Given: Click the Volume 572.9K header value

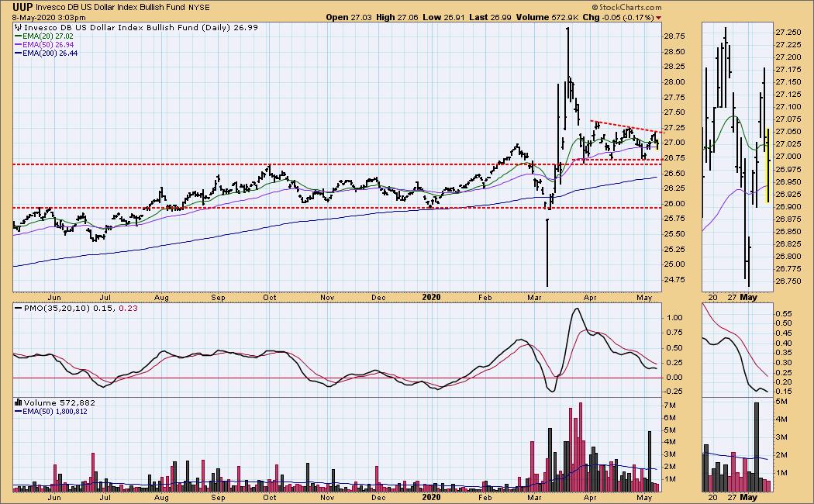Looking at the screenshot, I should coord(547,17).
